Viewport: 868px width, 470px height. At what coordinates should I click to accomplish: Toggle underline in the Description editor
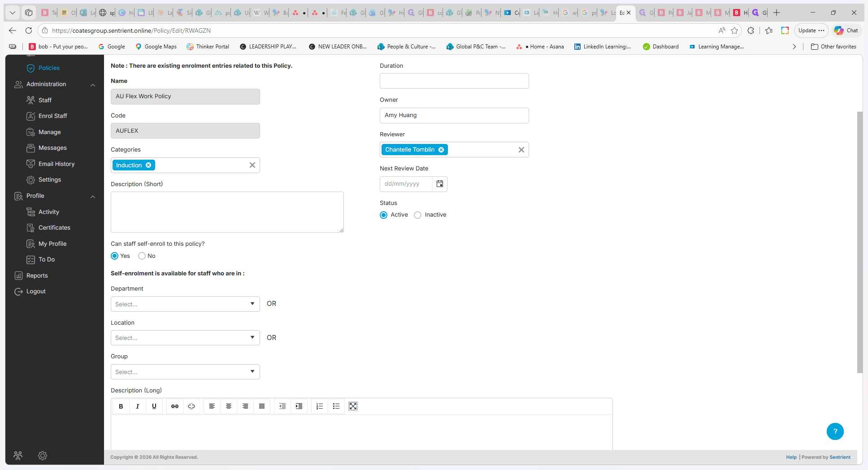pos(154,406)
